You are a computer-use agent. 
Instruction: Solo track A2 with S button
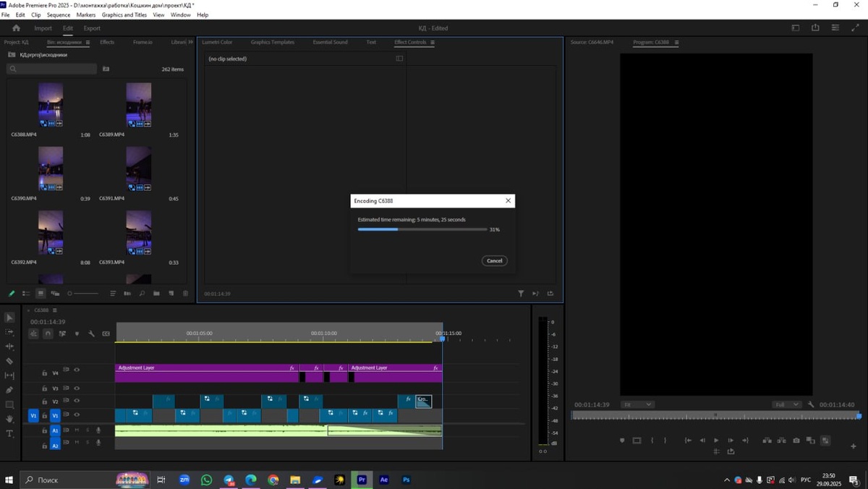pos(88,442)
